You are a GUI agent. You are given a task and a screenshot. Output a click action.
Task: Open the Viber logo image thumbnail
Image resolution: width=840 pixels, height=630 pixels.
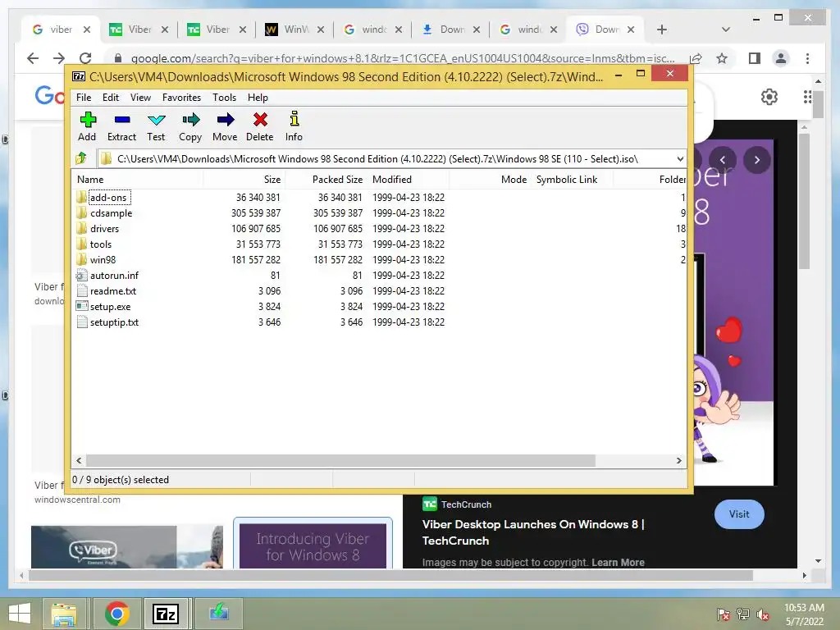(127, 546)
